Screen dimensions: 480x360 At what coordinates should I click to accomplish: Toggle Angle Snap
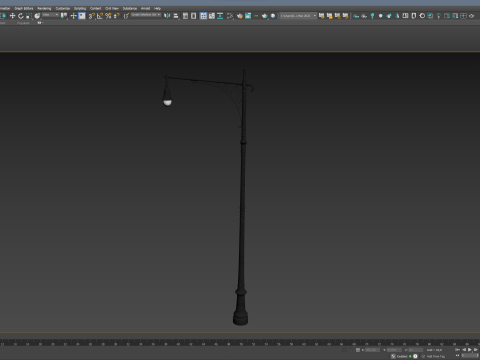tap(100, 16)
